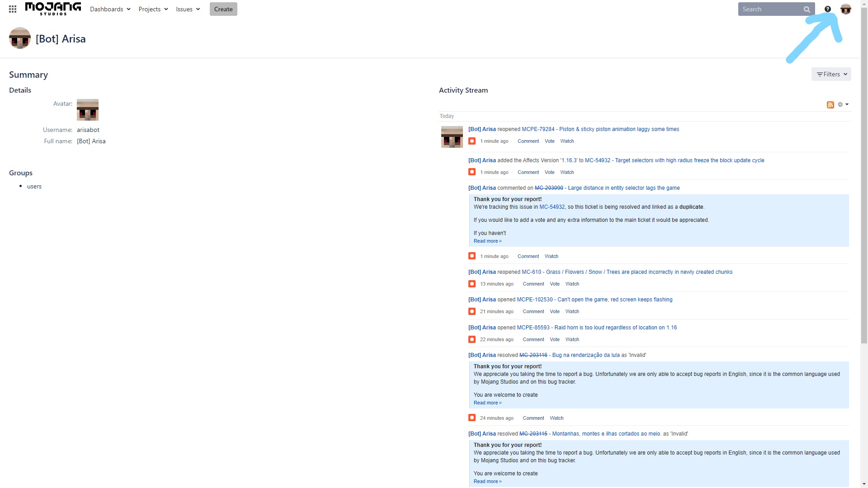Image resolution: width=868 pixels, height=488 pixels.
Task: Open the Issues menu
Action: click(188, 9)
